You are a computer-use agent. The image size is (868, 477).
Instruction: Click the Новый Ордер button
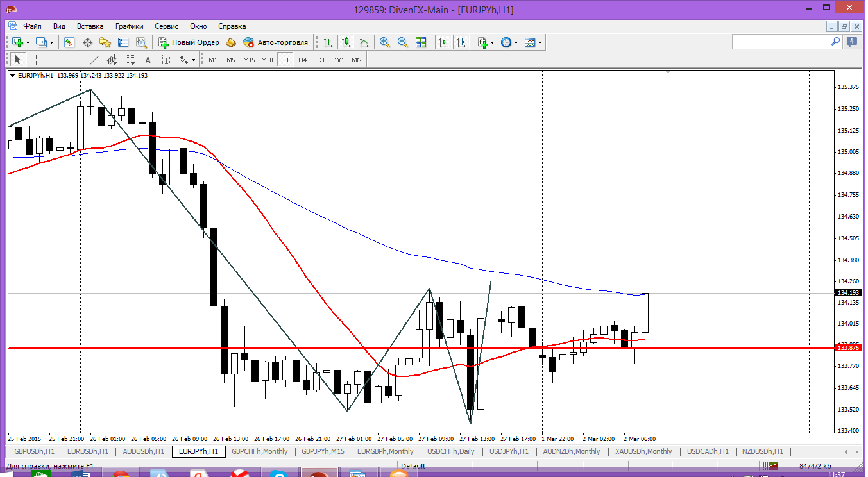pyautogui.click(x=189, y=42)
